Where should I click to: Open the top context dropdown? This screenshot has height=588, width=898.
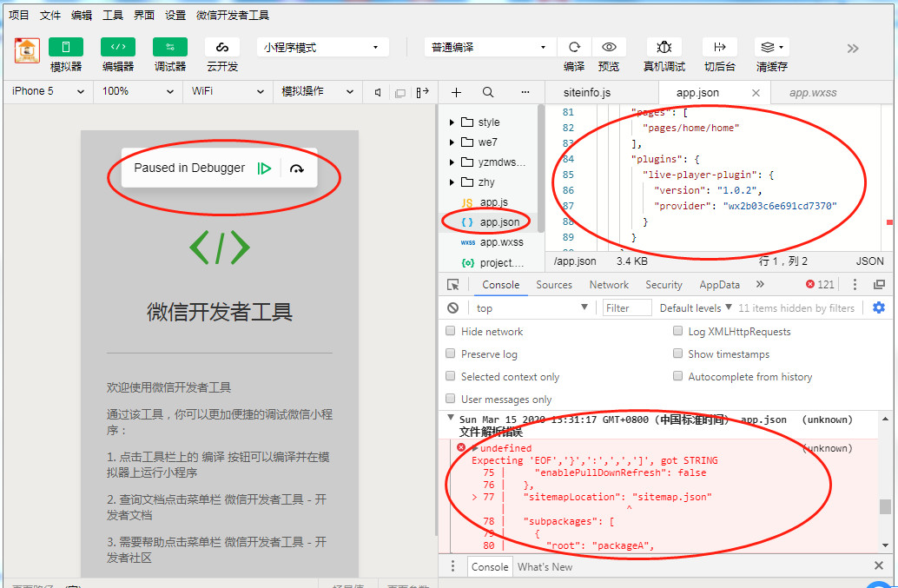(x=532, y=308)
